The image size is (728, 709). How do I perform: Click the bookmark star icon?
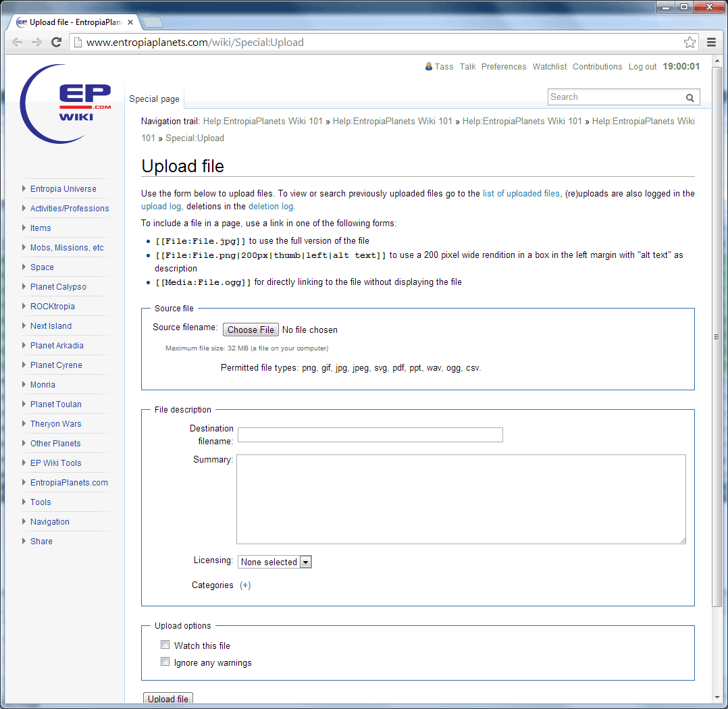pos(690,43)
